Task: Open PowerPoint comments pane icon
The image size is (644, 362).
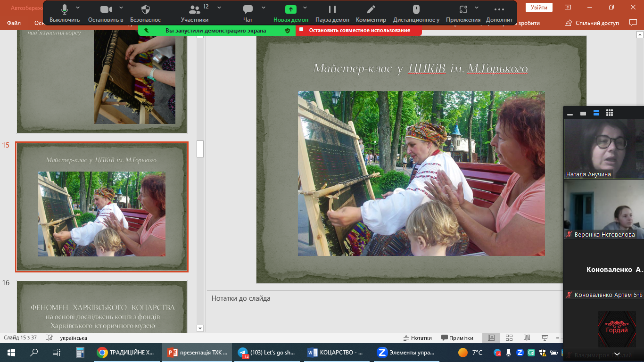Action: pyautogui.click(x=633, y=23)
